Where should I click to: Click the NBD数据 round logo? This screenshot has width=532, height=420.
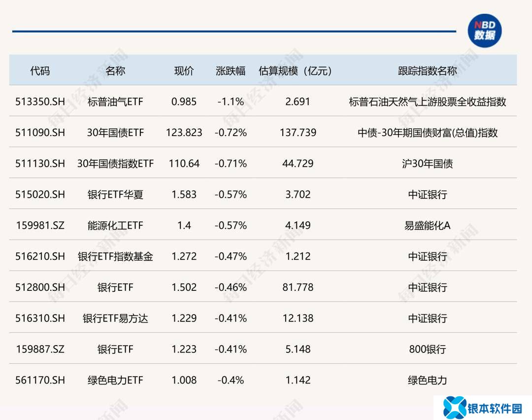point(484,31)
